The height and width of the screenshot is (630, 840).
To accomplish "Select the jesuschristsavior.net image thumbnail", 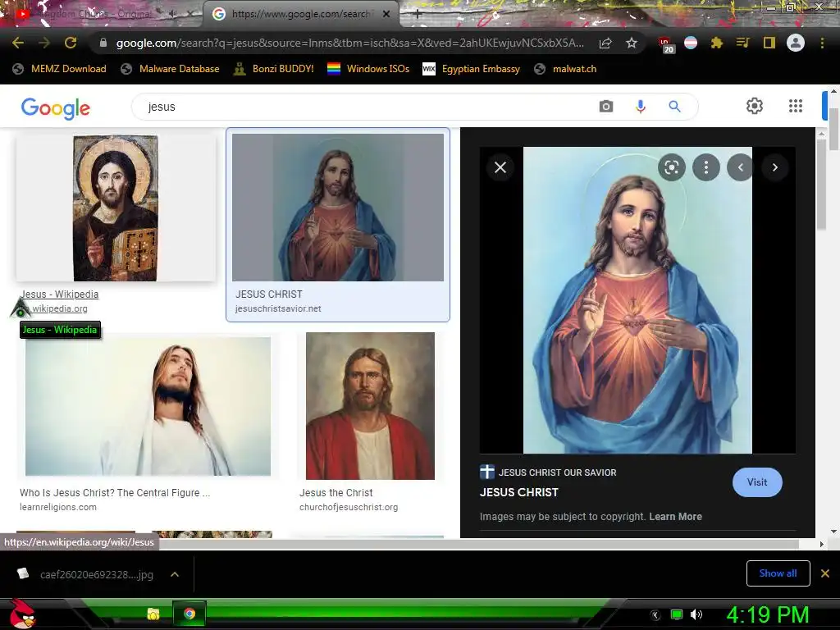I will 338,208.
